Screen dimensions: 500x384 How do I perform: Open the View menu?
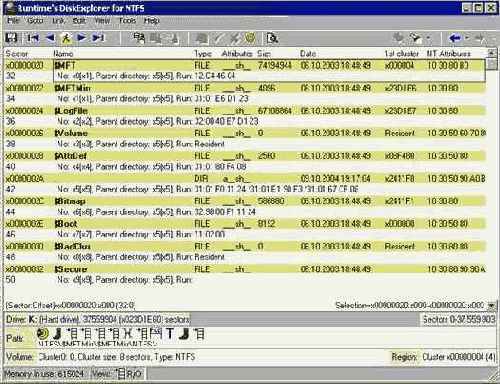click(102, 21)
